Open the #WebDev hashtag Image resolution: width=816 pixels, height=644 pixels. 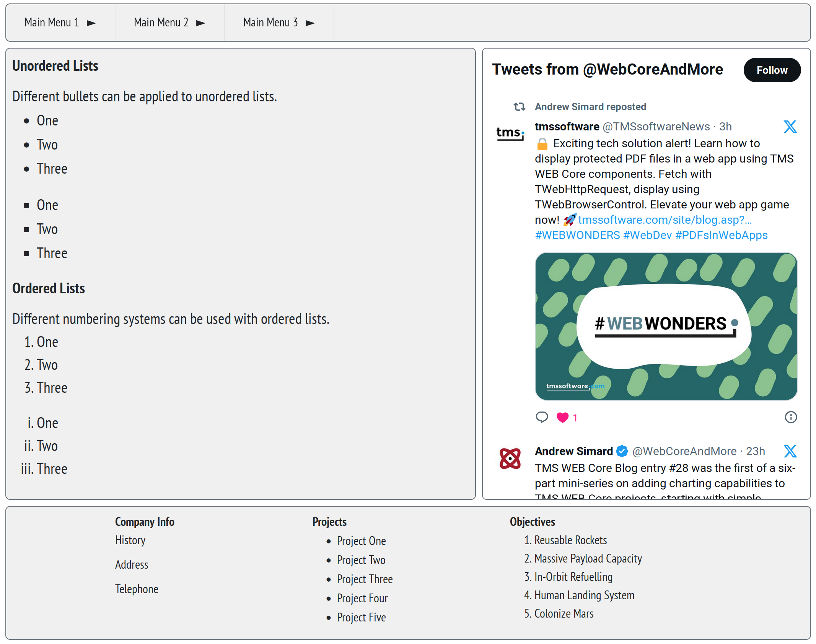(647, 235)
